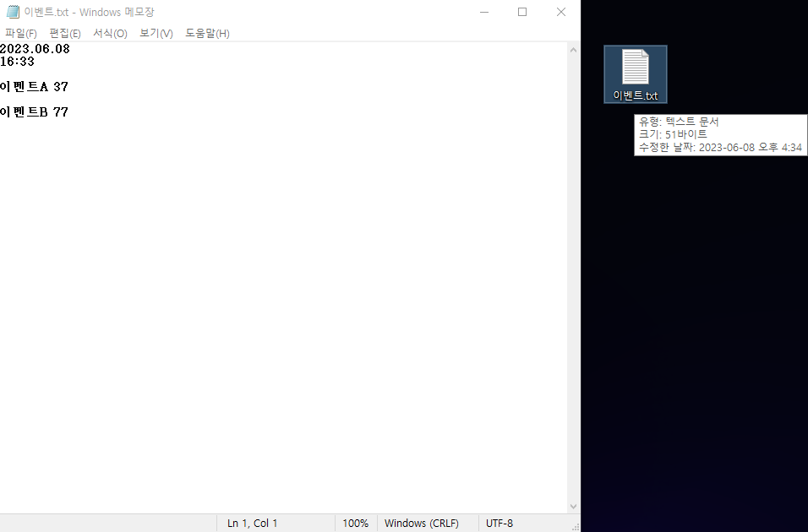Open the 파일(F) menu
The image size is (808, 532).
tap(21, 33)
